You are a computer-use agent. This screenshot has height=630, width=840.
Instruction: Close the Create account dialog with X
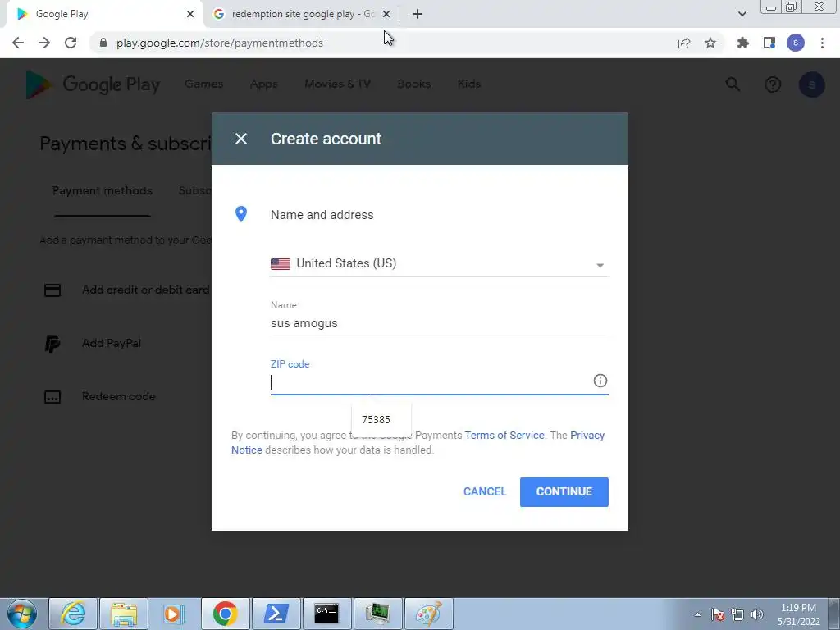point(241,139)
